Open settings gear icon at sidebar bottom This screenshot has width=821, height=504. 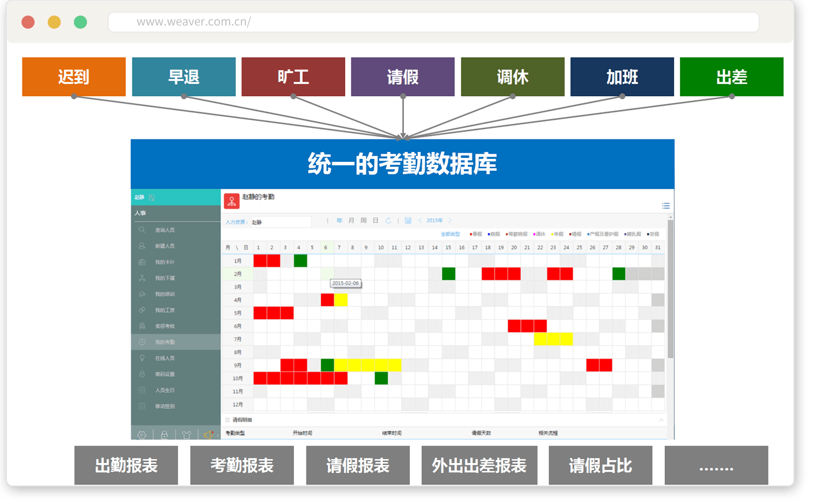tap(142, 435)
